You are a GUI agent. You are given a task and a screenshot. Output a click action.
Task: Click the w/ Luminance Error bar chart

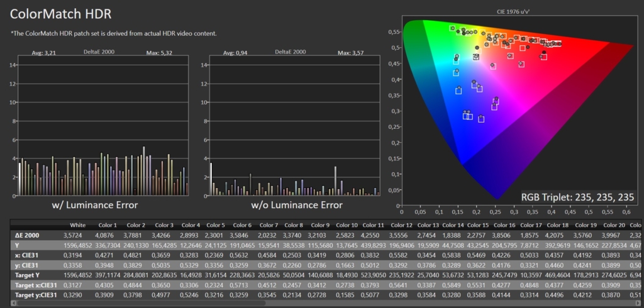(x=103, y=126)
